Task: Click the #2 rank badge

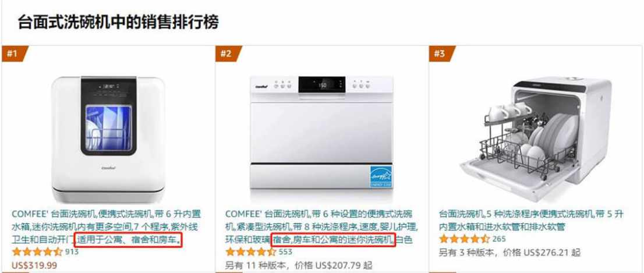Action: [x=228, y=54]
